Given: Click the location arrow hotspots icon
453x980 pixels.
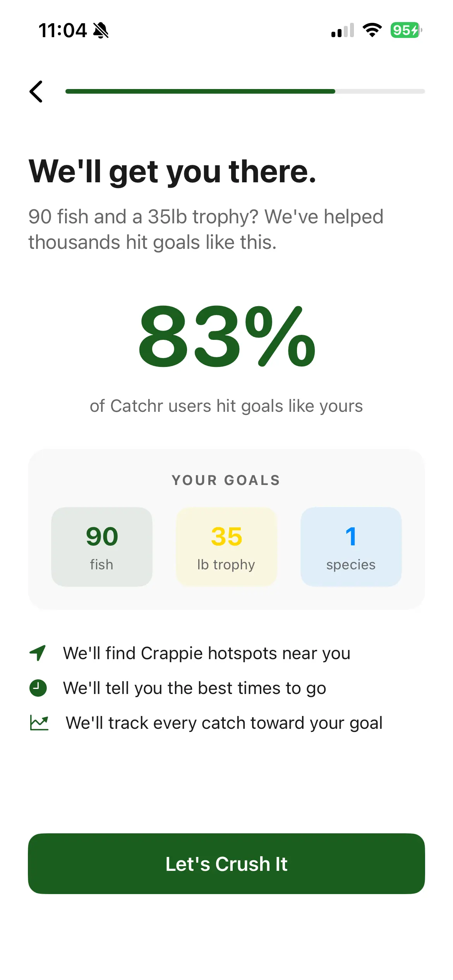Looking at the screenshot, I should coord(38,653).
